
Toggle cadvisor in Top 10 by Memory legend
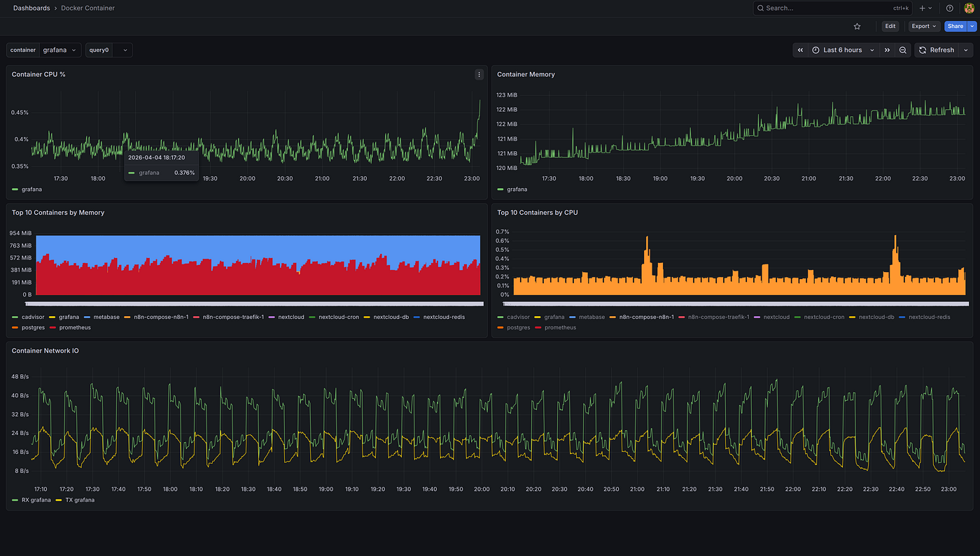(33, 318)
